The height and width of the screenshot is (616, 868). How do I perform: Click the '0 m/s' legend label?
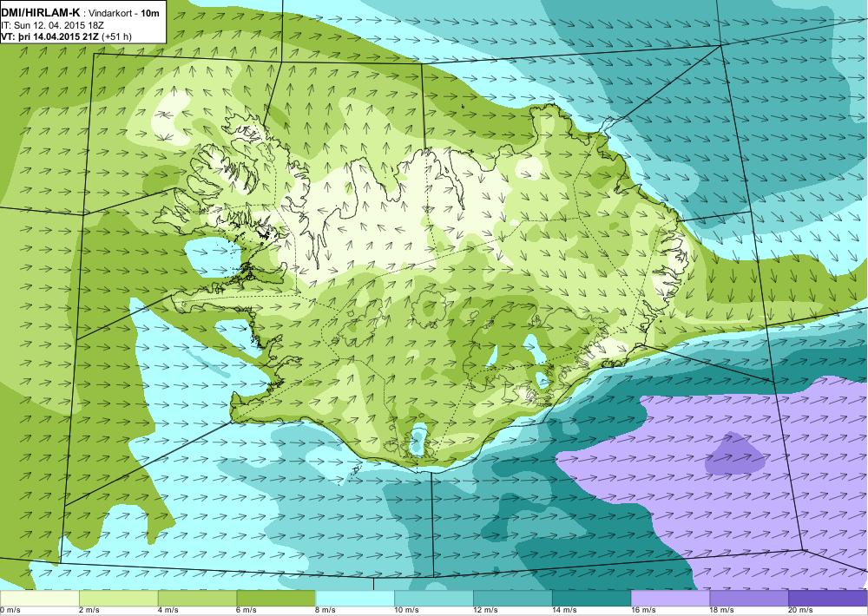(x=10, y=610)
